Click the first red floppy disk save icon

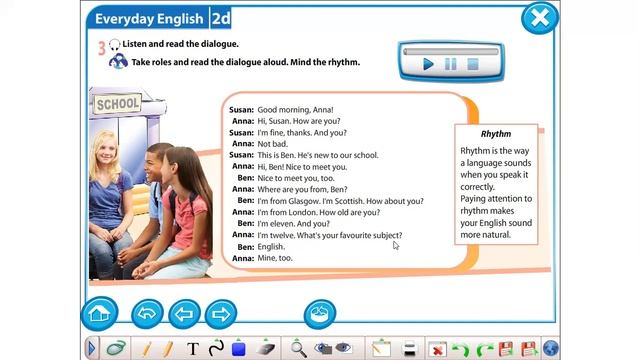click(506, 349)
